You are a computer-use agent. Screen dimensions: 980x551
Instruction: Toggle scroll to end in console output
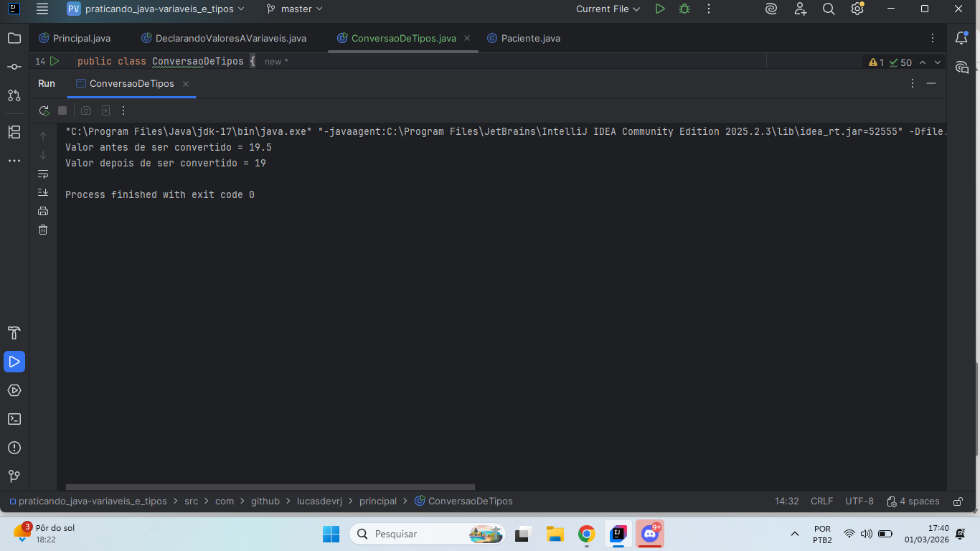pos(44,192)
